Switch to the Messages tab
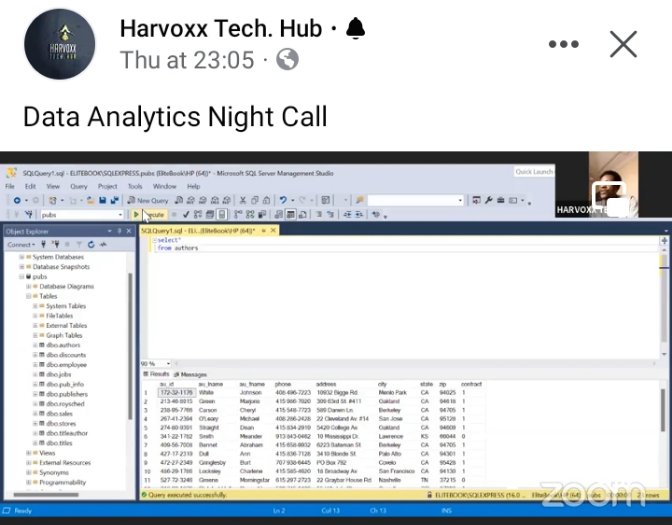This screenshot has width=672, height=525. click(190, 374)
